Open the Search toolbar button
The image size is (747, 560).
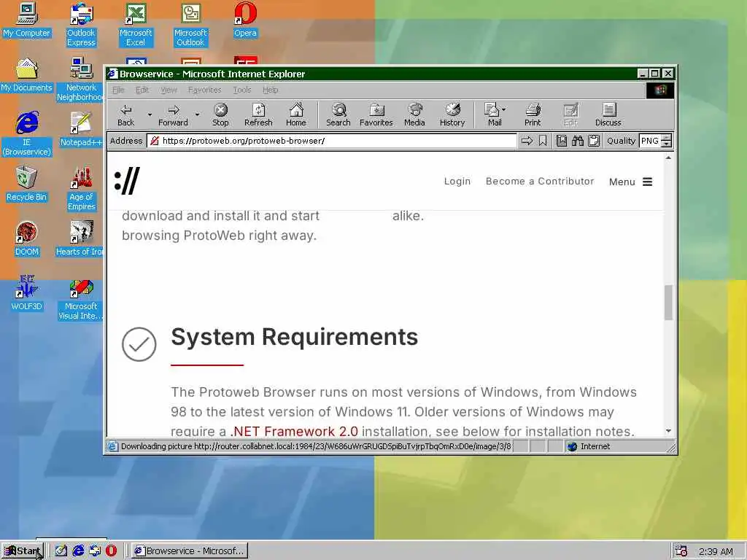click(338, 115)
